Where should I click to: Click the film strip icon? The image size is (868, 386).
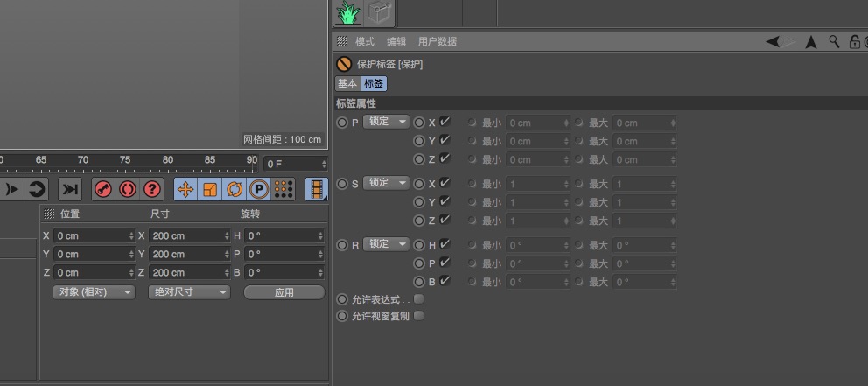317,189
